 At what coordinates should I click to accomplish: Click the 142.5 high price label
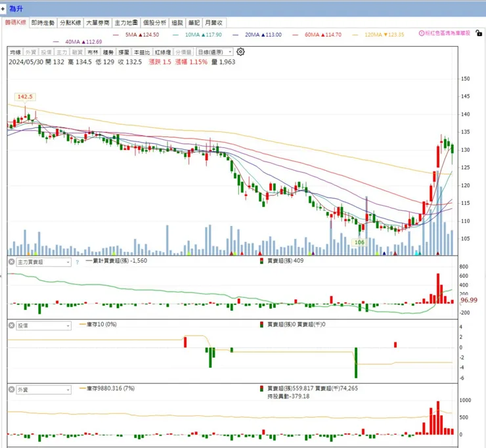coord(25,97)
